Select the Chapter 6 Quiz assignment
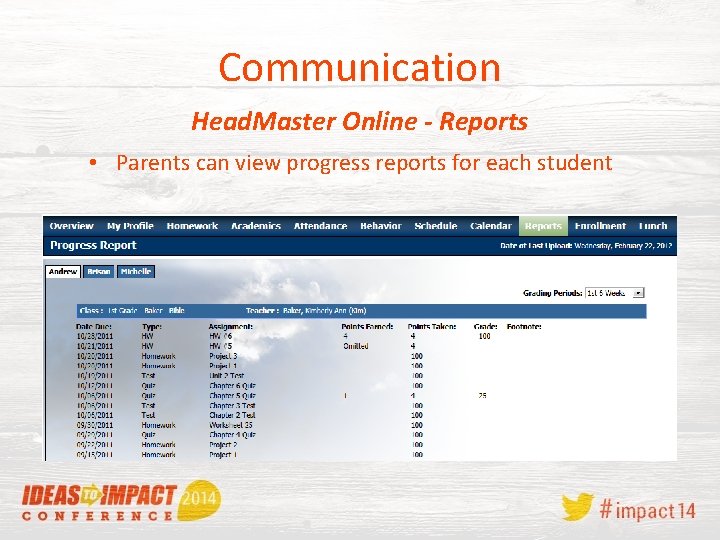The width and height of the screenshot is (720, 540). pos(232,386)
